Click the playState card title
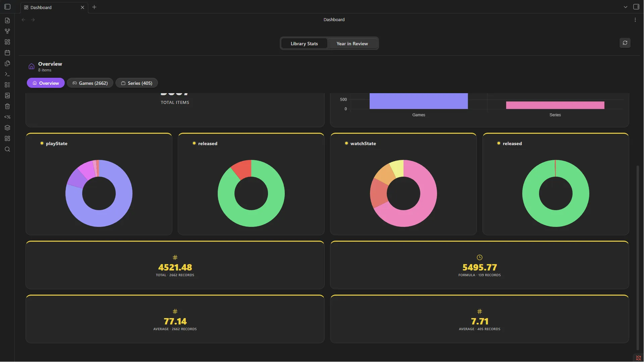This screenshot has height=362, width=644. 57,143
